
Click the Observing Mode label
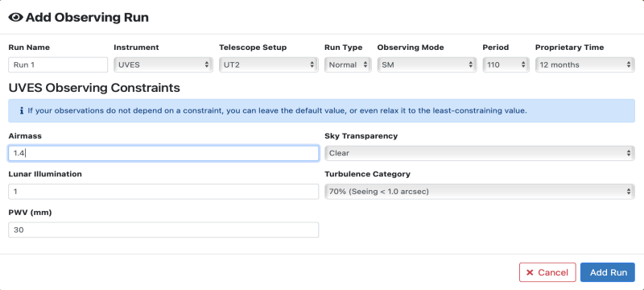pos(411,48)
